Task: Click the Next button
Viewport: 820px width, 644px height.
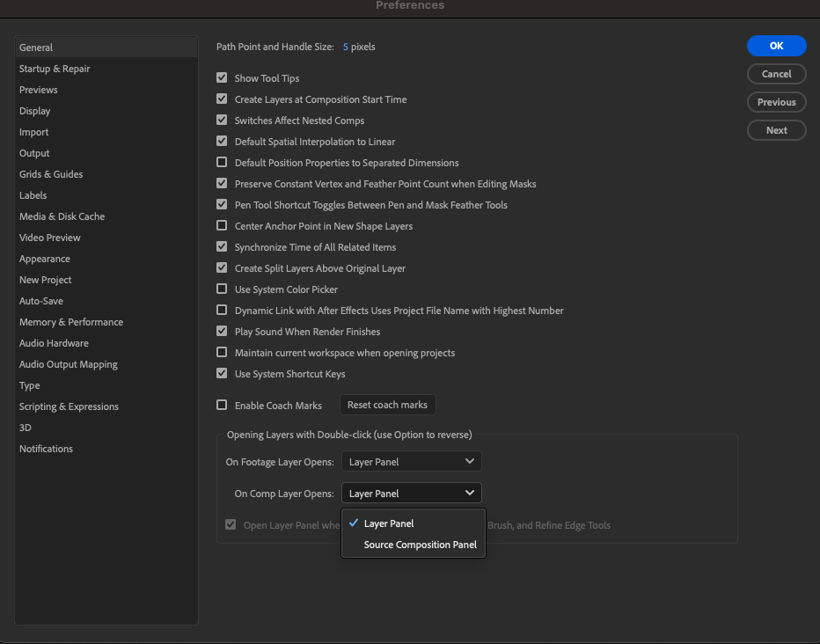Action: [775, 129]
